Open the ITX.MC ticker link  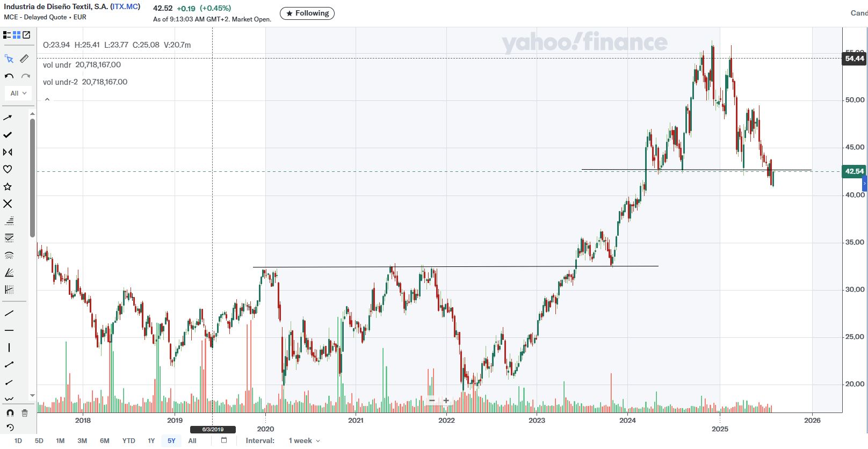[125, 6]
